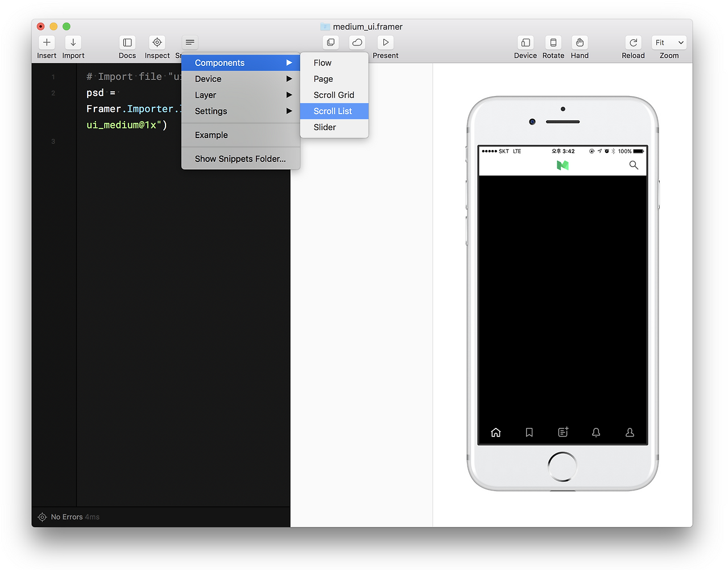
Task: Choose Show Snippets Folder...
Action: [x=241, y=159]
